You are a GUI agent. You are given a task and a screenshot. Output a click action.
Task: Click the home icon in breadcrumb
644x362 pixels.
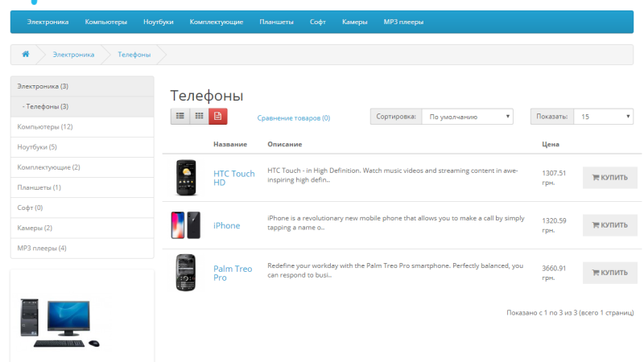[x=26, y=54]
